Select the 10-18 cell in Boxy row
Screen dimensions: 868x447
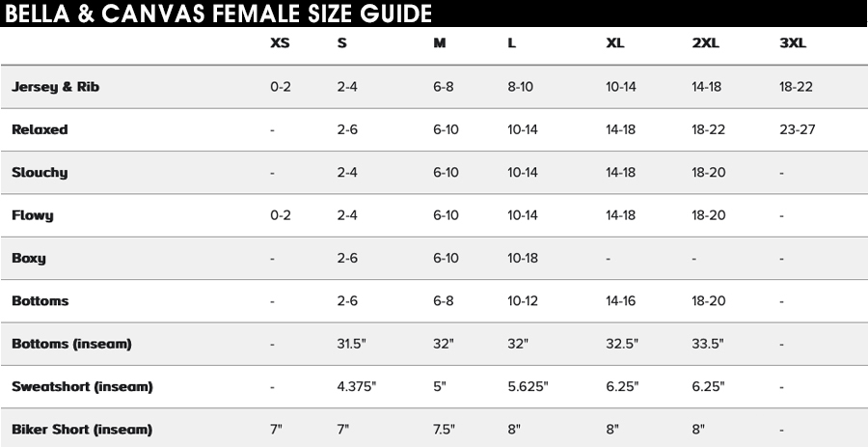coord(523,258)
